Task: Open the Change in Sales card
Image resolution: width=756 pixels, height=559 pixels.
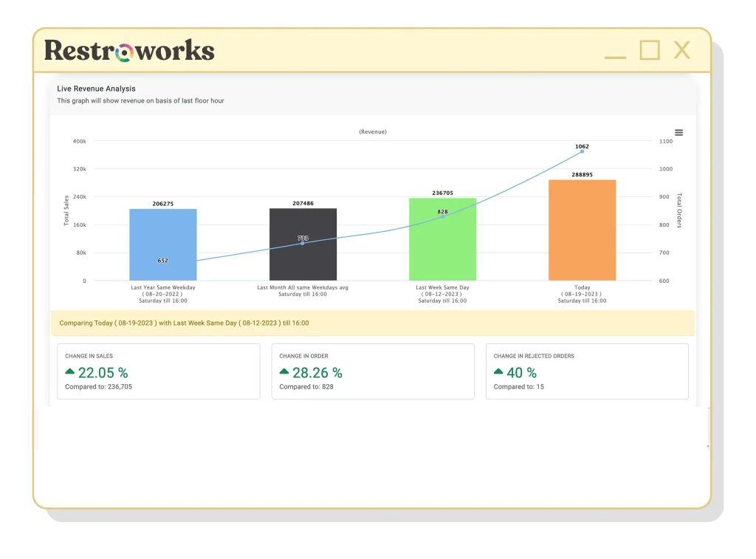Action: click(159, 371)
